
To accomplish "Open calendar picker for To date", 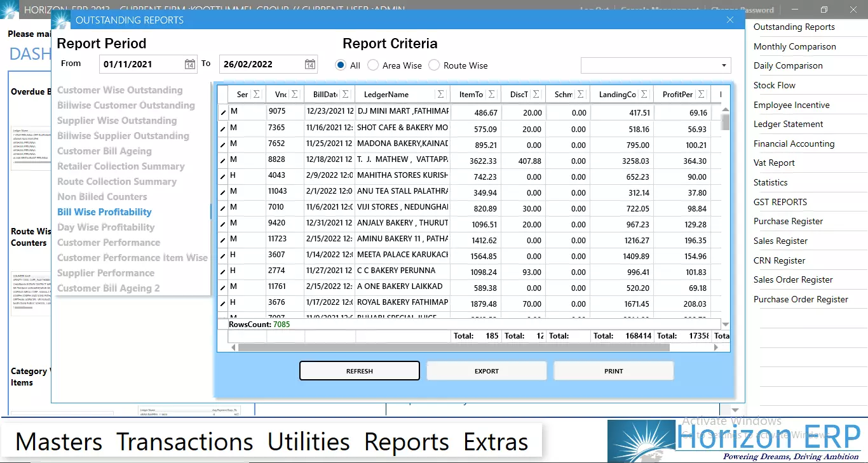I will (x=309, y=64).
